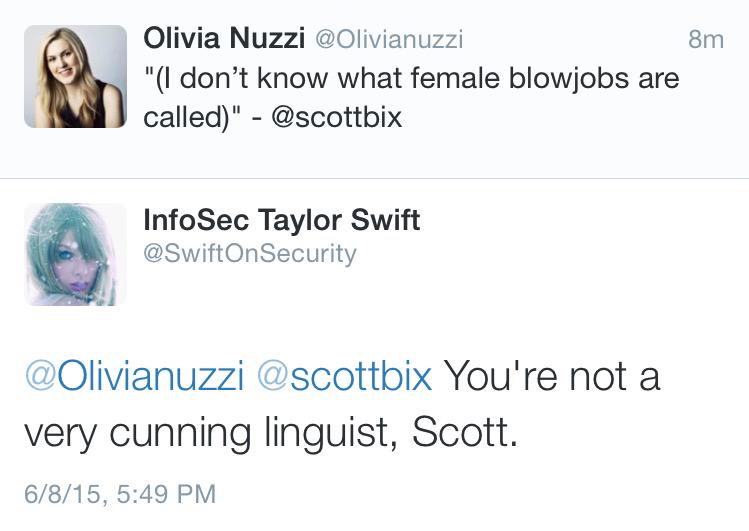Click the blue @scottbix mention in the reply

[x=345, y=376]
